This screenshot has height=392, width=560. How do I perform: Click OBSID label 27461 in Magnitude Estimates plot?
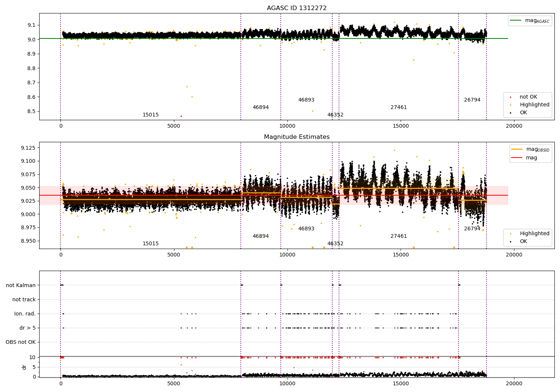coord(399,236)
